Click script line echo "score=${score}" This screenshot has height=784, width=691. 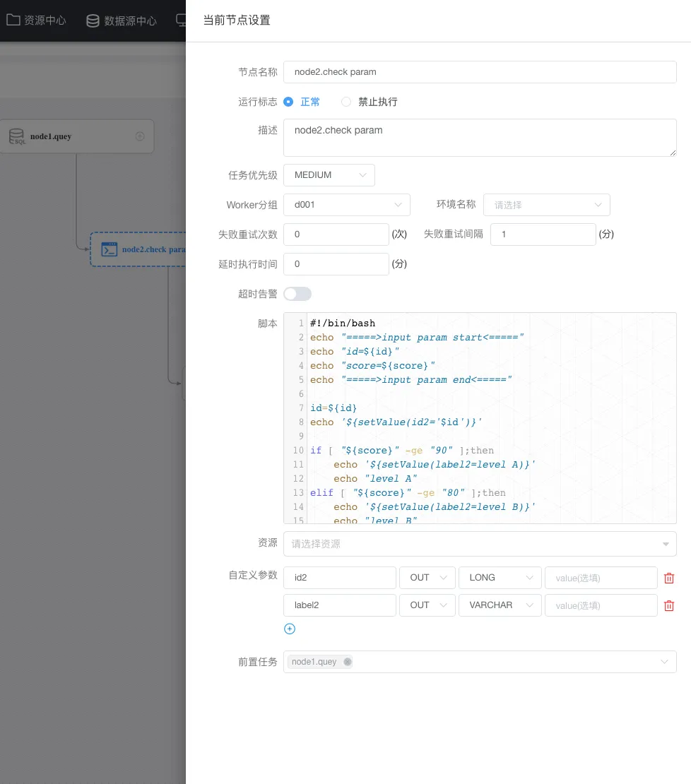(372, 365)
